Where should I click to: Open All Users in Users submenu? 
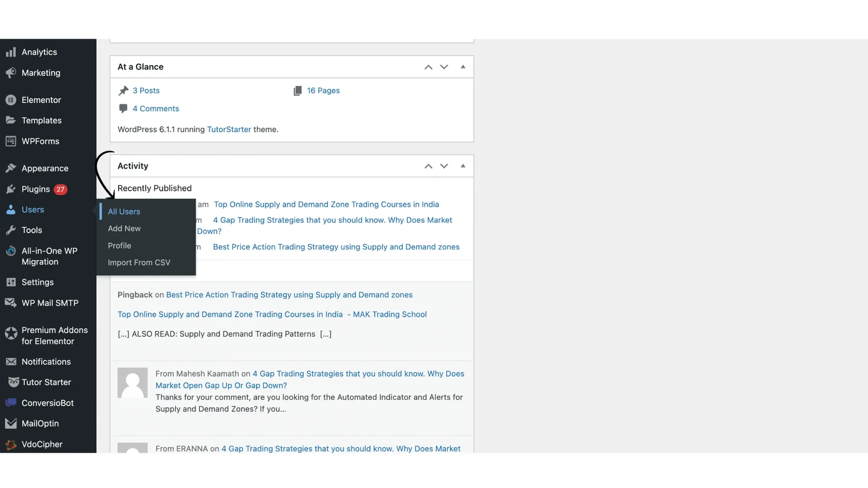point(124,212)
